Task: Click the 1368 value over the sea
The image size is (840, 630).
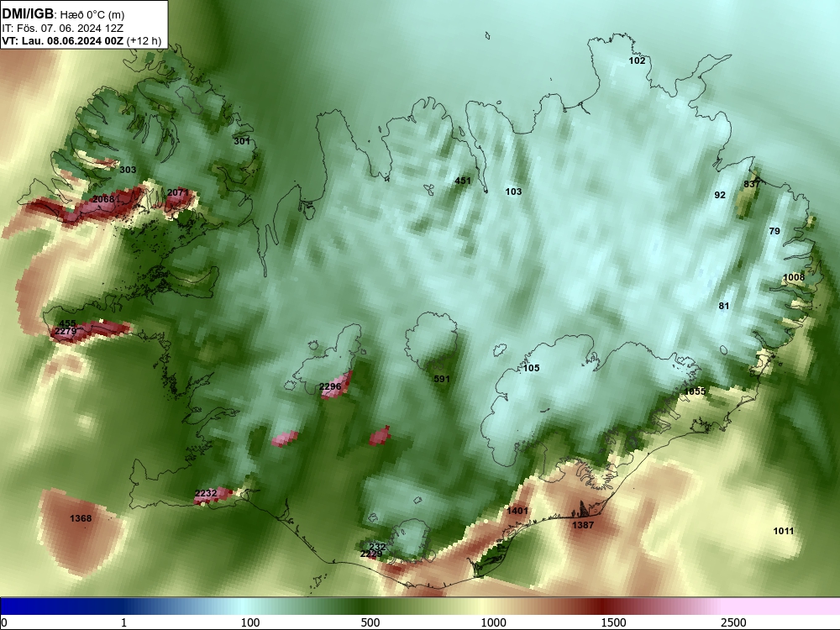Action: [81, 518]
